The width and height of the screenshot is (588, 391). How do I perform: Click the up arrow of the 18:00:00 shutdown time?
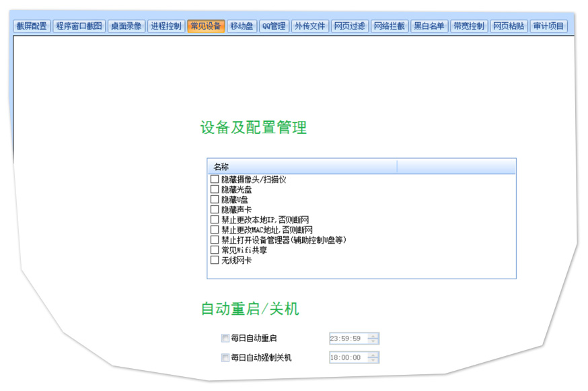[373, 355]
